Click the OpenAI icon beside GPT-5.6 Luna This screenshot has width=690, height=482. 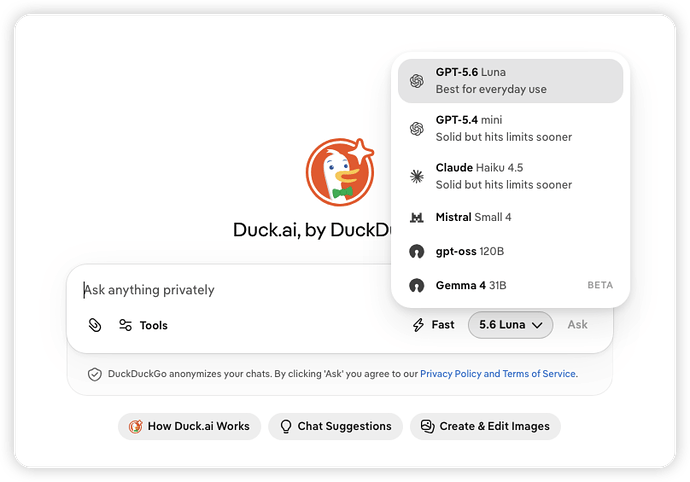[x=417, y=81]
